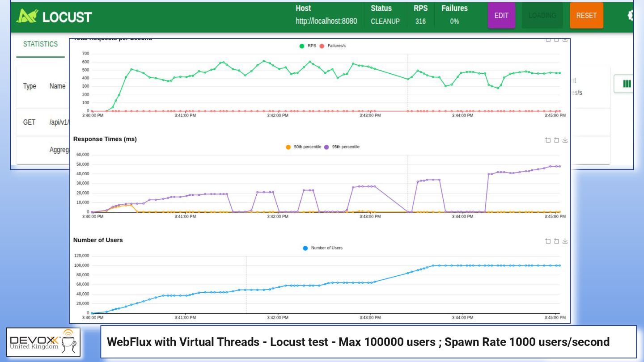Sort table by the Type column header
Viewport: 644px width, 362px height.
pyautogui.click(x=30, y=86)
